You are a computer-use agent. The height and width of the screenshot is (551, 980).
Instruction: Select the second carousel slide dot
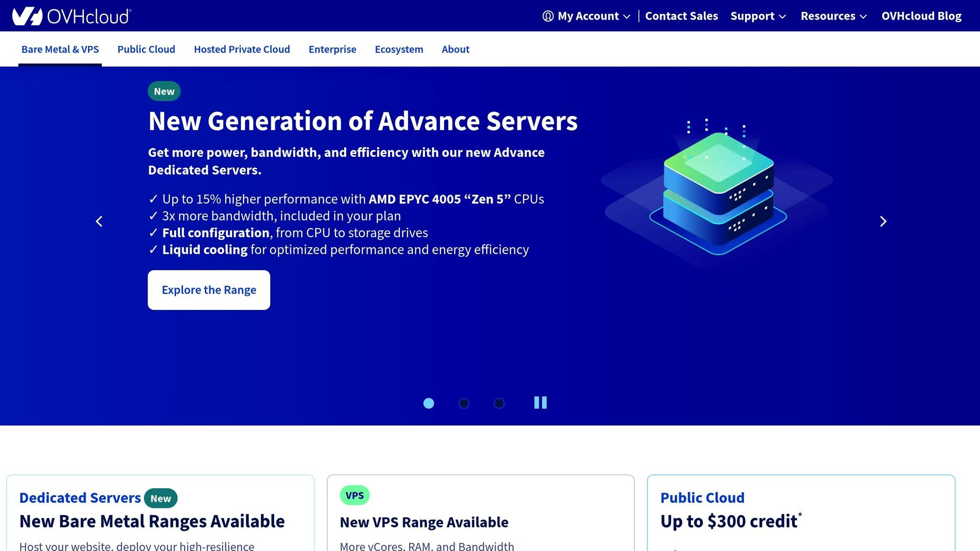pyautogui.click(x=464, y=403)
